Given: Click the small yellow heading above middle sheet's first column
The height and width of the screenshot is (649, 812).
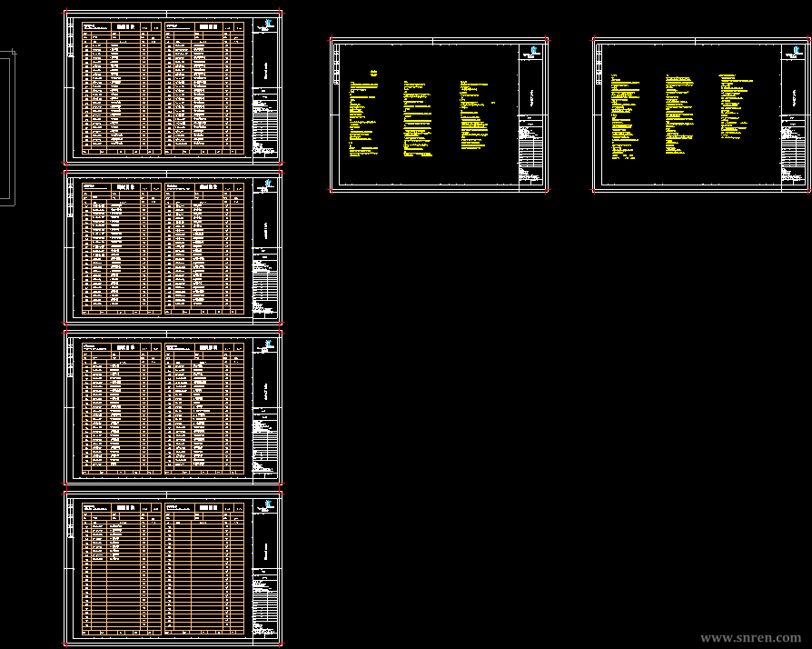Looking at the screenshot, I should (374, 73).
